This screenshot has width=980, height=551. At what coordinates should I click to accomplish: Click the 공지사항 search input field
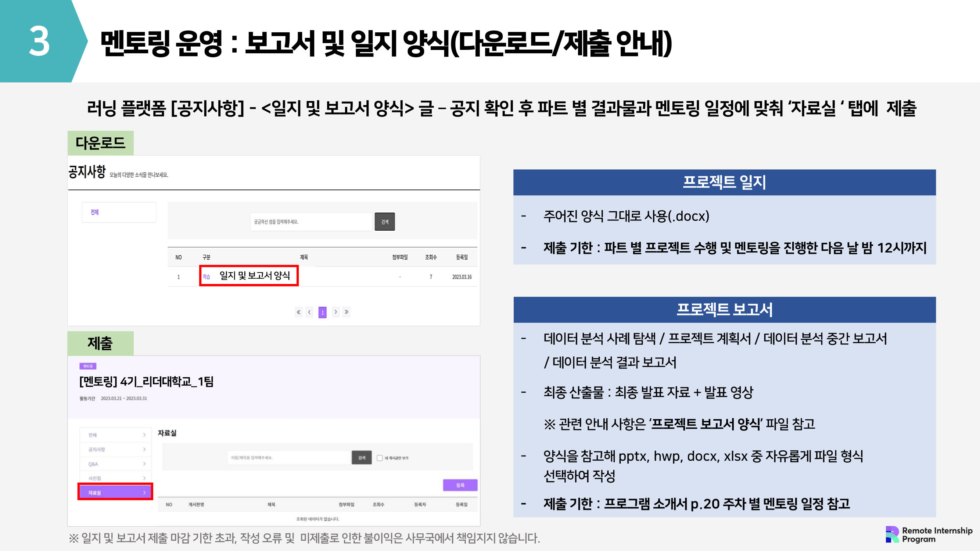click(310, 222)
